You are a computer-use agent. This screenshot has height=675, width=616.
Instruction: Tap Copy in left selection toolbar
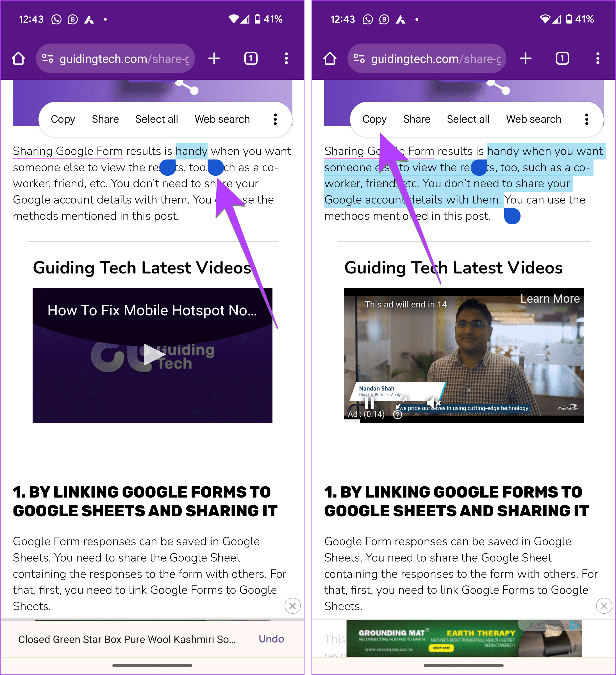point(63,119)
